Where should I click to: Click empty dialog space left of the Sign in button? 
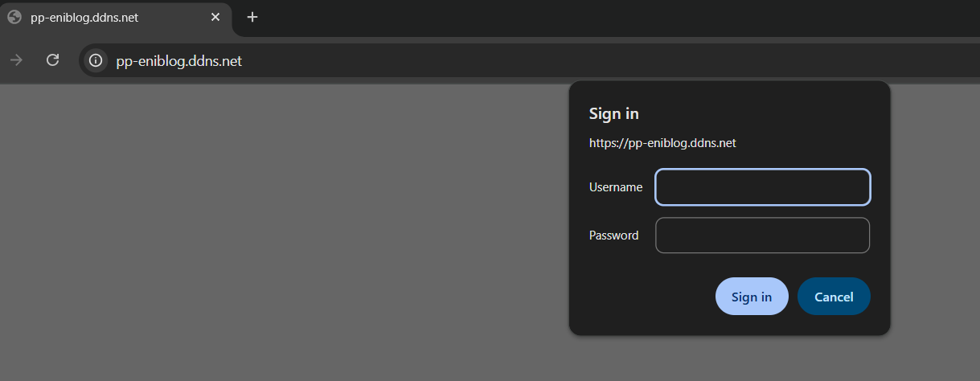tap(643, 297)
